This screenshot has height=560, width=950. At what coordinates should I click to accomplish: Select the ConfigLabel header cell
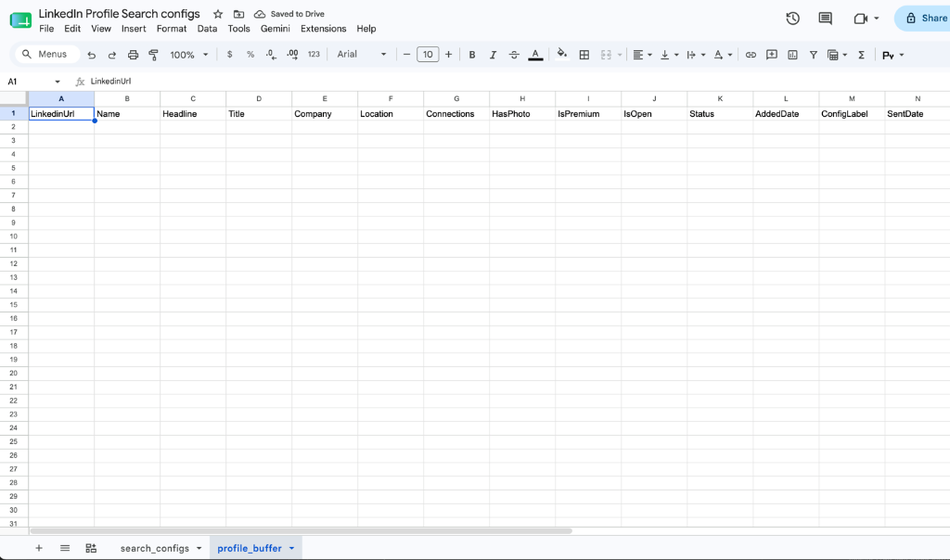pyautogui.click(x=852, y=114)
